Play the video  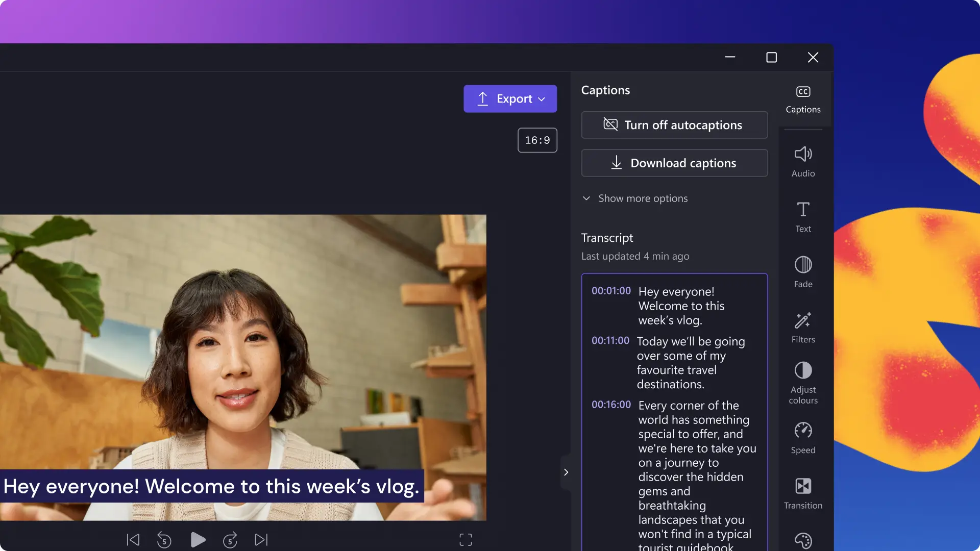[198, 539]
